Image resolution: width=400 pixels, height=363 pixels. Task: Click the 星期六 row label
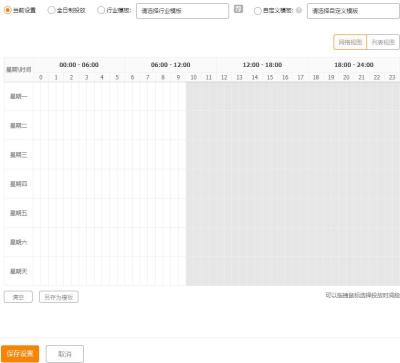coord(19,242)
